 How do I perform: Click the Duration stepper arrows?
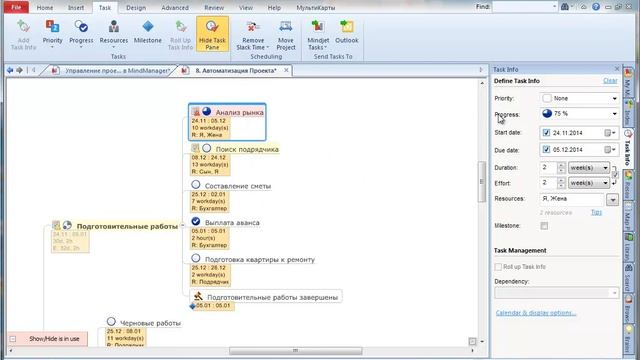click(x=561, y=168)
